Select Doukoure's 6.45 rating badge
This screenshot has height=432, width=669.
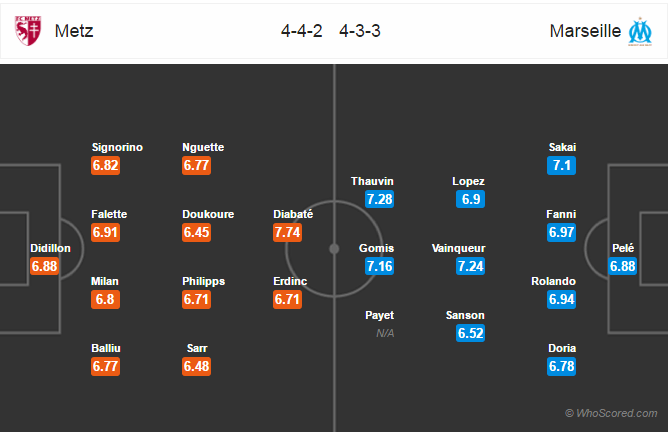click(x=196, y=232)
